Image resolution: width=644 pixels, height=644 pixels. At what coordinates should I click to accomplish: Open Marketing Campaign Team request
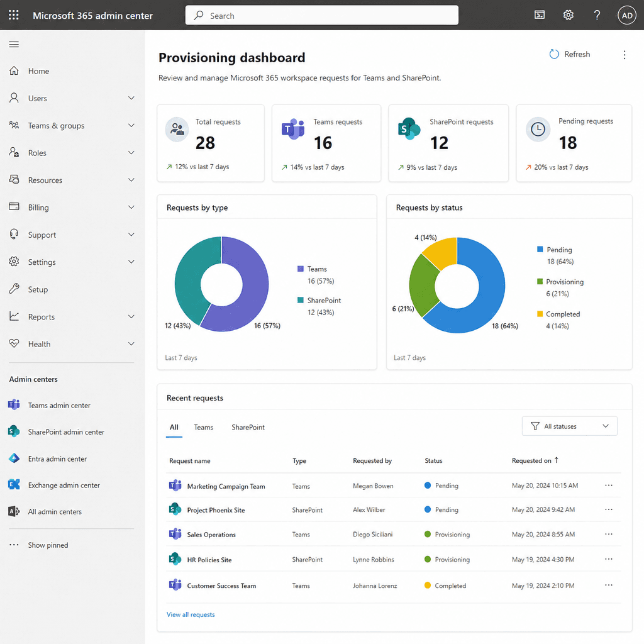point(226,486)
